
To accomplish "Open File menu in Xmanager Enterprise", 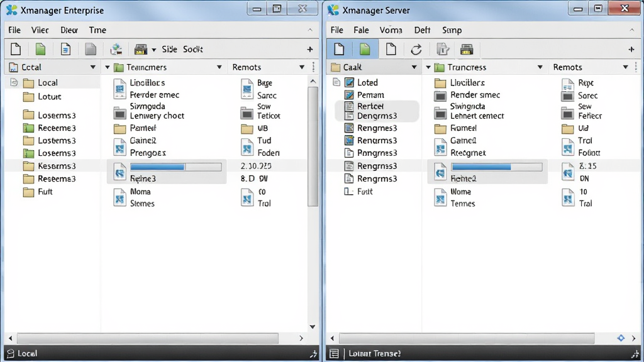I will pos(14,30).
